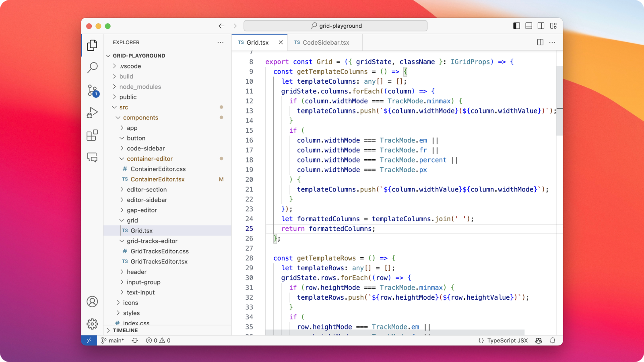Toggle the primary sidebar visibility
Screen dimensions: 644x362
[516, 25]
